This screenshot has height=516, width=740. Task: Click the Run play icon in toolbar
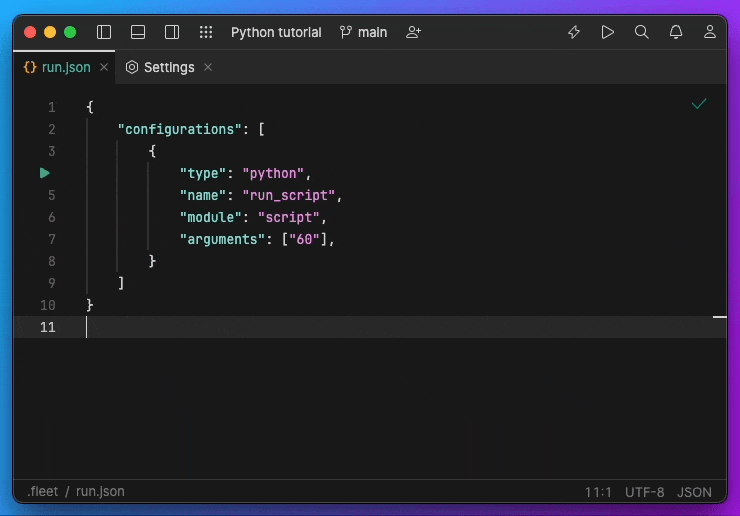(x=608, y=32)
